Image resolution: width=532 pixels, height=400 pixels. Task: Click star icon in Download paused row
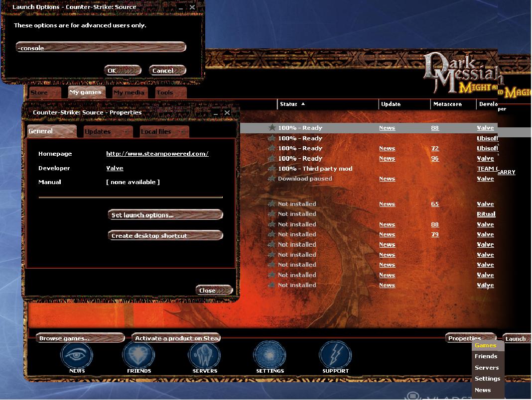point(272,179)
